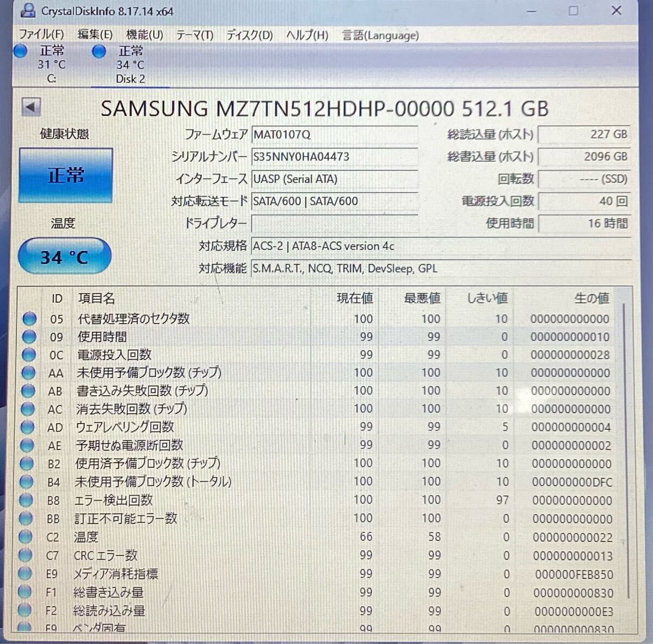Click raw value 000000000DFC in row B4
The width and height of the screenshot is (653, 644).
click(572, 482)
